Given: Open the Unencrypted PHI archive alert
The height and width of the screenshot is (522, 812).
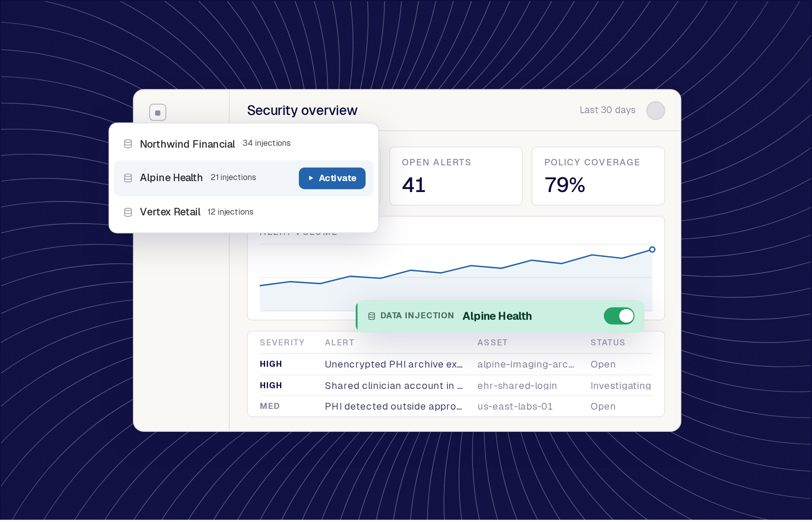Looking at the screenshot, I should tap(394, 365).
